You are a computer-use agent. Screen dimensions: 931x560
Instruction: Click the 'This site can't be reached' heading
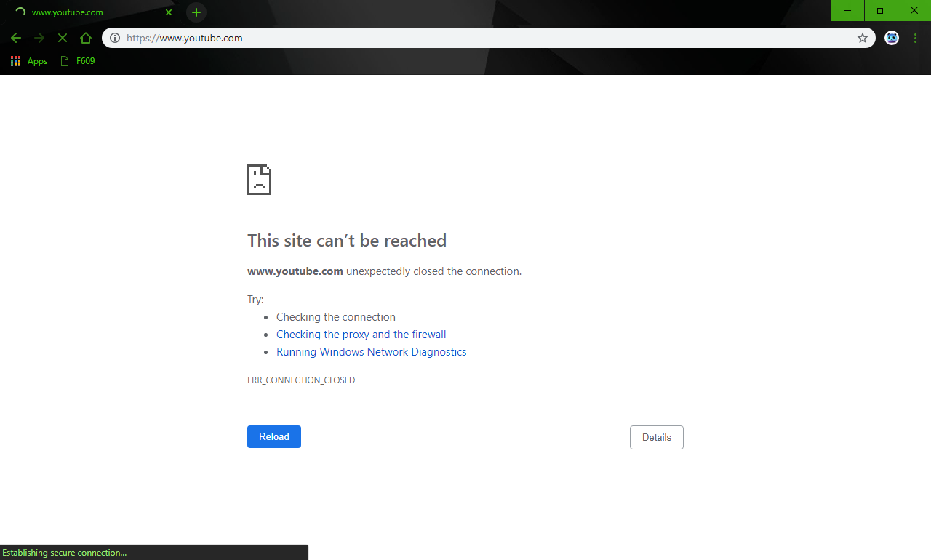click(x=347, y=241)
